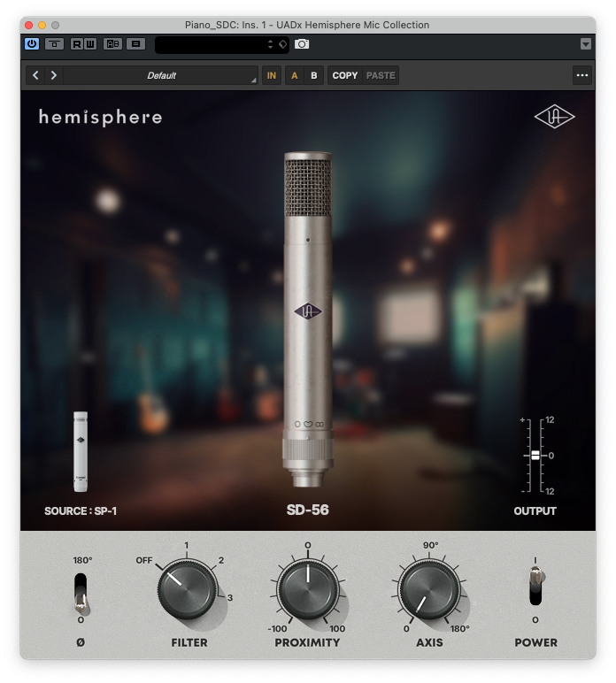The image size is (616, 683).
Task: Click the diamond preset icon
Action: [282, 44]
